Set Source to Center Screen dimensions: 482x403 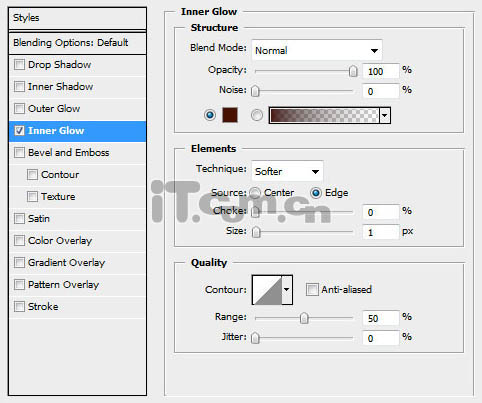click(x=255, y=193)
